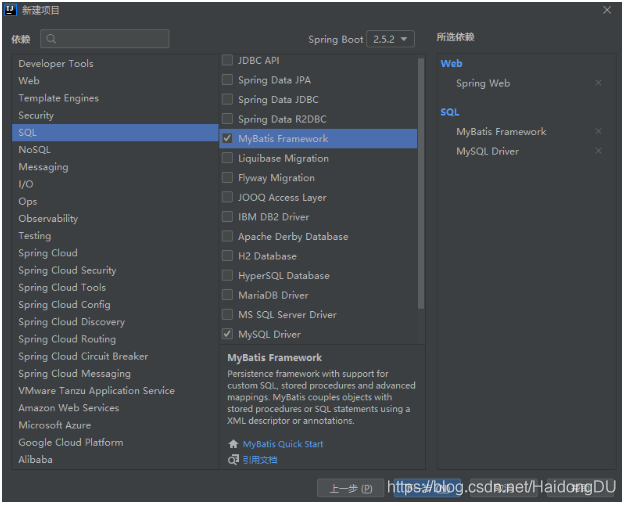Open Spring Cloud Tools category
Screen dimensions: 626x506
click(x=115, y=288)
